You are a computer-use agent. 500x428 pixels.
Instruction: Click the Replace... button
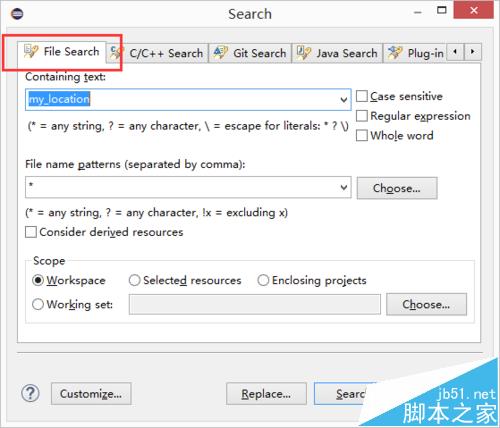click(266, 394)
